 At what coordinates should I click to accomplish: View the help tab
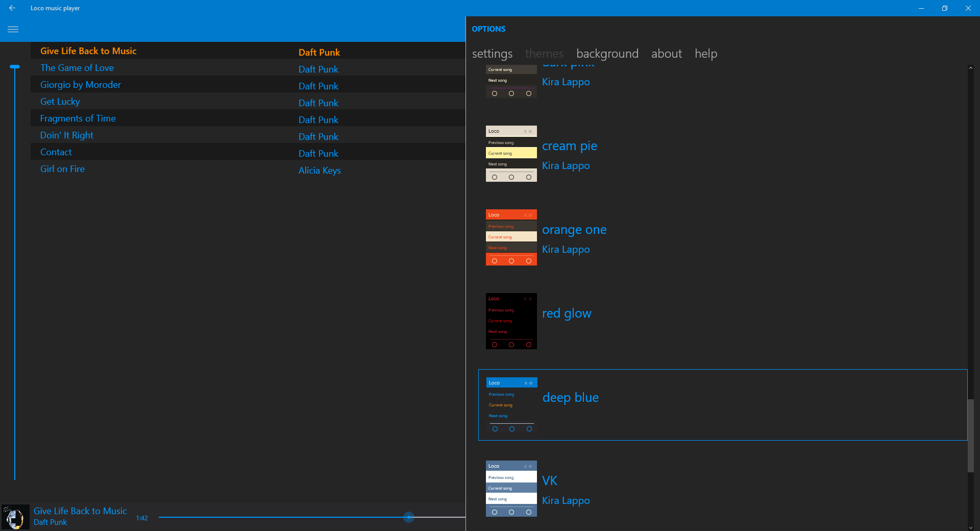[705, 54]
